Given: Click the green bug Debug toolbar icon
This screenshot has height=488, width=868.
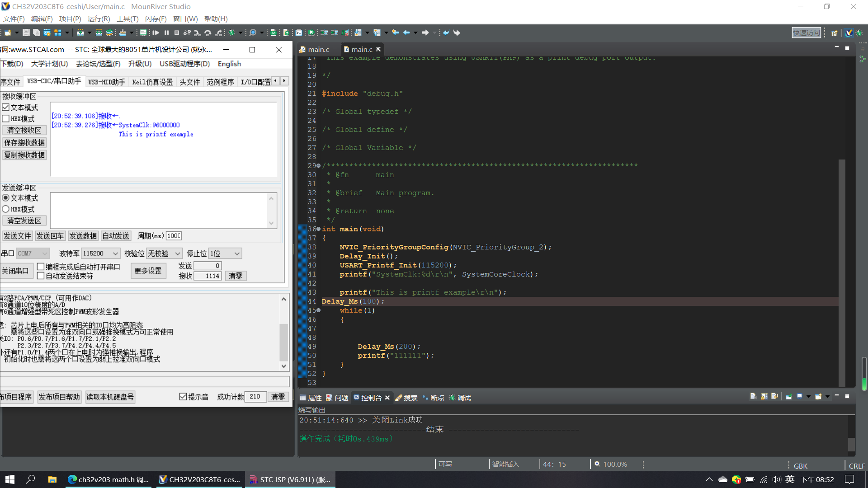Looking at the screenshot, I should 231,33.
